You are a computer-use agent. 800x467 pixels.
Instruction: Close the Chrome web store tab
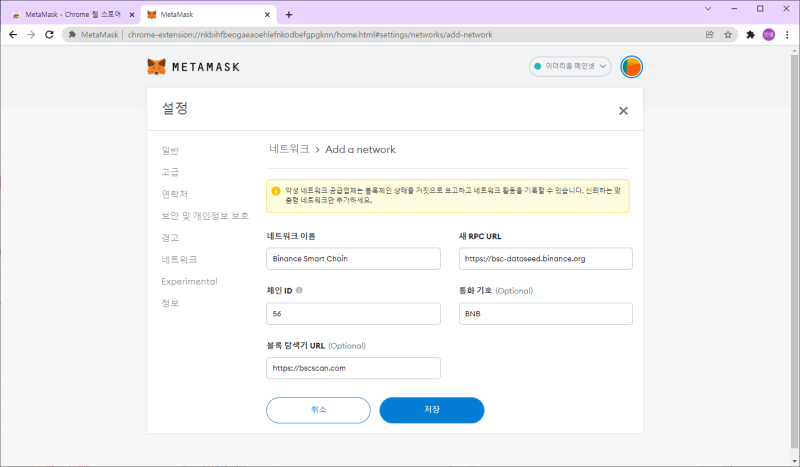pyautogui.click(x=132, y=15)
